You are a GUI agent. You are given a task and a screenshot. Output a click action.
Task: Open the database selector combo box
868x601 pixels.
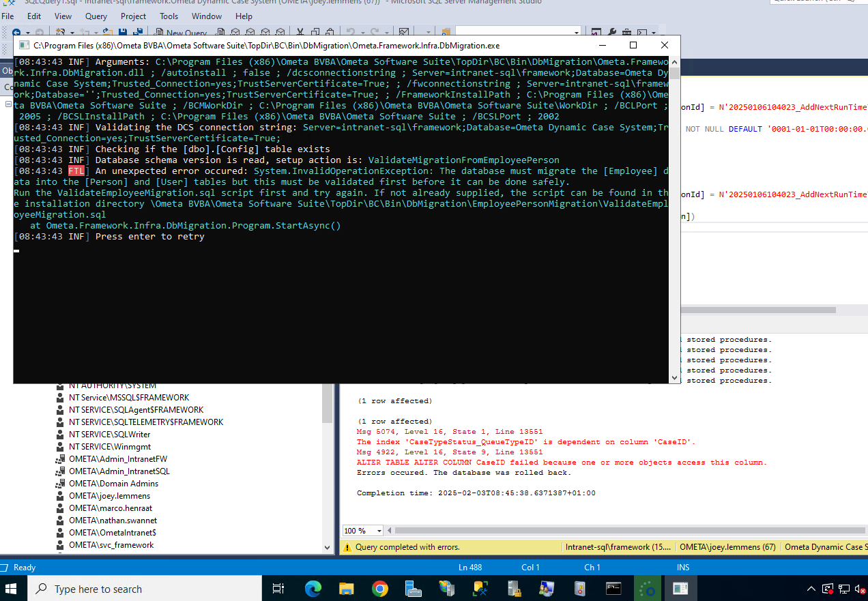517,32
